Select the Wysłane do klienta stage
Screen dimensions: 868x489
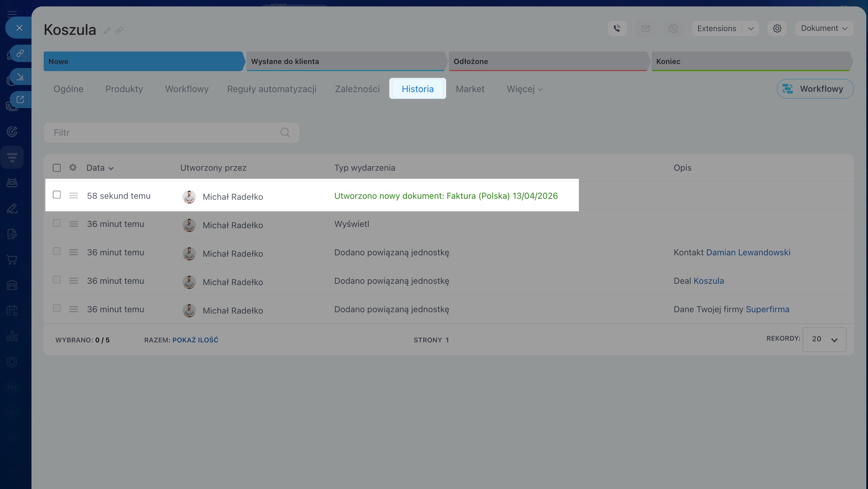pyautogui.click(x=345, y=61)
